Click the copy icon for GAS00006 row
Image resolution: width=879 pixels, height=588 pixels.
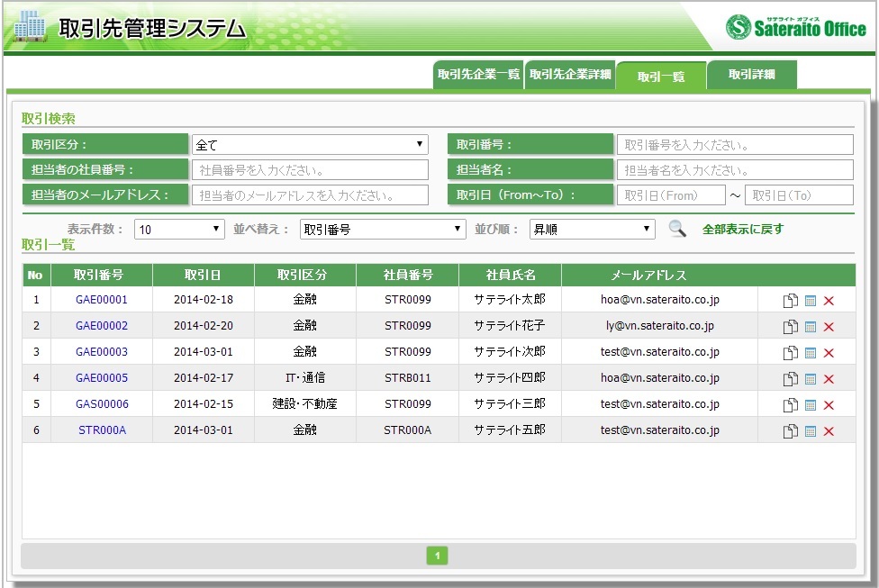791,404
